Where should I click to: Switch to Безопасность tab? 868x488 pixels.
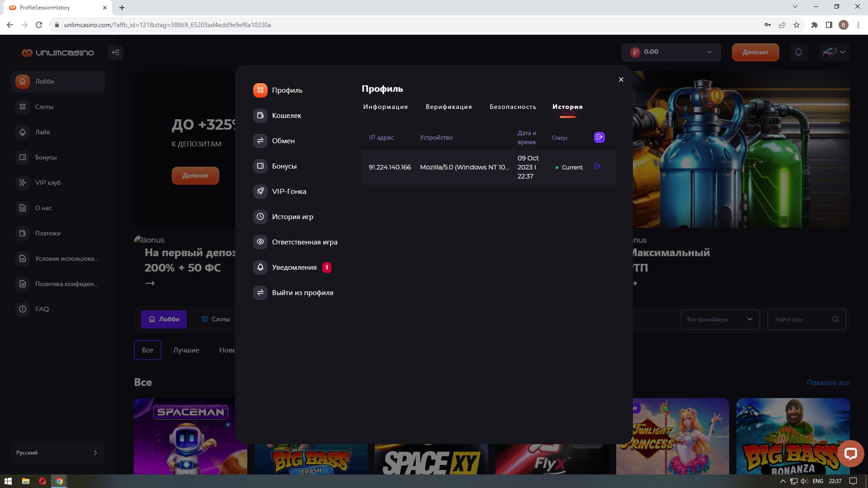point(513,107)
